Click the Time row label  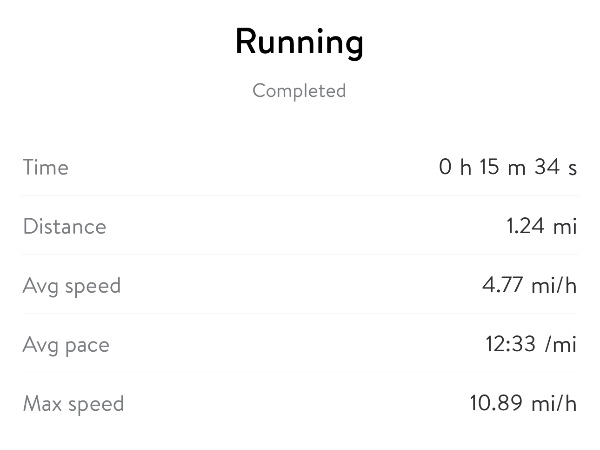click(46, 167)
